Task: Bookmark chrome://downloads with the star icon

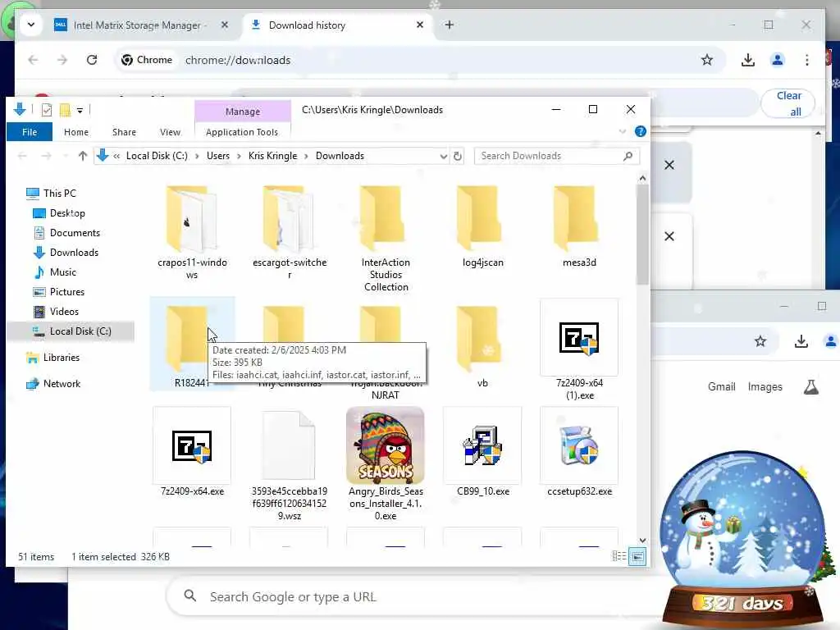Action: click(x=707, y=60)
